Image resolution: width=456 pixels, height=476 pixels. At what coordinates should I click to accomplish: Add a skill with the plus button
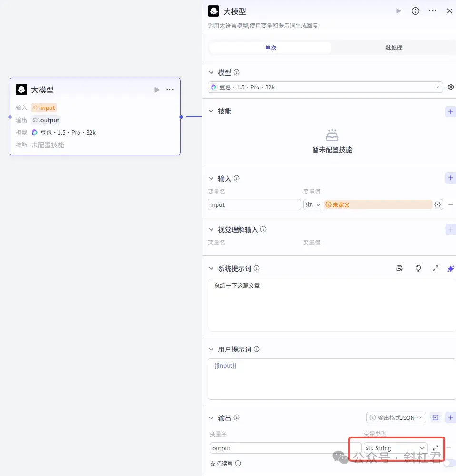pyautogui.click(x=450, y=111)
